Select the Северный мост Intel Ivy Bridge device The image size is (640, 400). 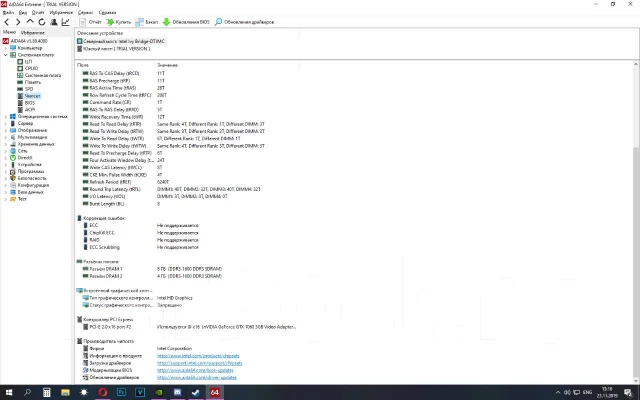[x=121, y=41]
